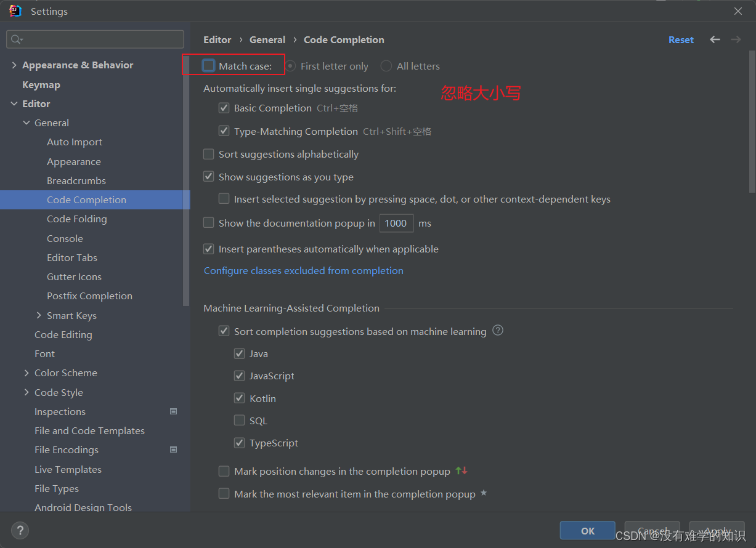Viewport: 756px width, 548px height.
Task: Toggle the Match case checkbox
Action: (x=209, y=66)
